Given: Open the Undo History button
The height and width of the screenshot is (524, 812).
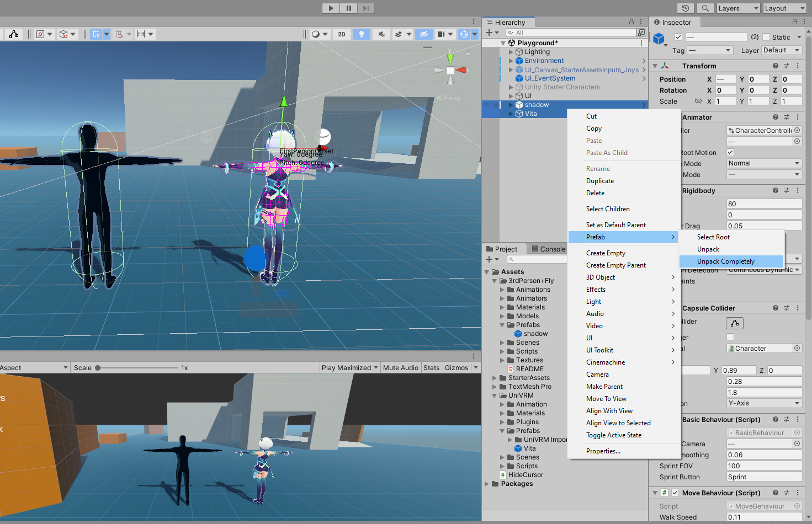Looking at the screenshot, I should (x=686, y=8).
